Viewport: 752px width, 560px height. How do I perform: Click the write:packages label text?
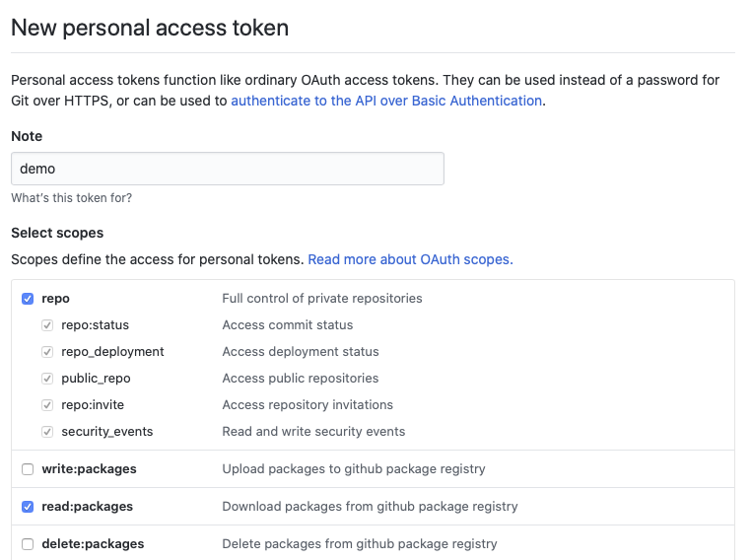click(89, 469)
